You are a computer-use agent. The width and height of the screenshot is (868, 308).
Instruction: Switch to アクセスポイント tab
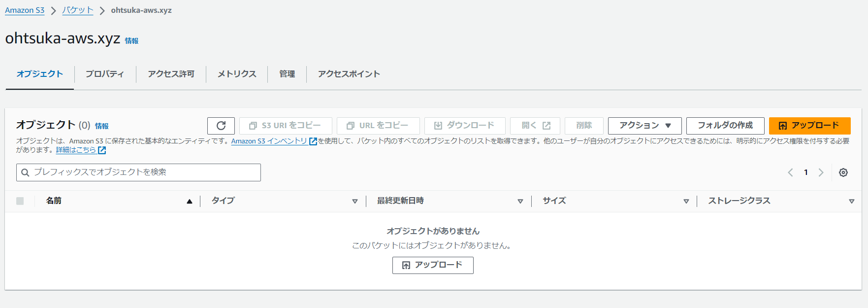349,74
